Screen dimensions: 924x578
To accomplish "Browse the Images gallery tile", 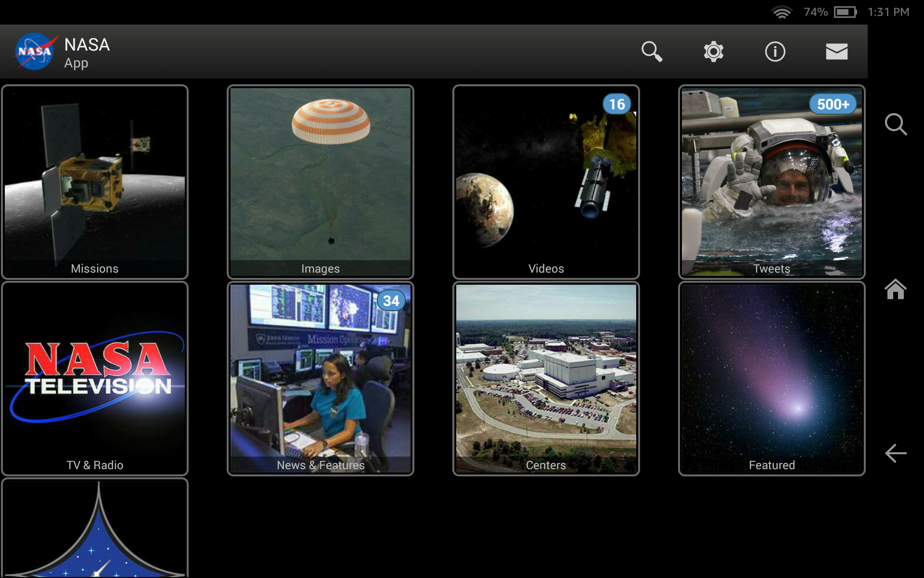I will (320, 182).
